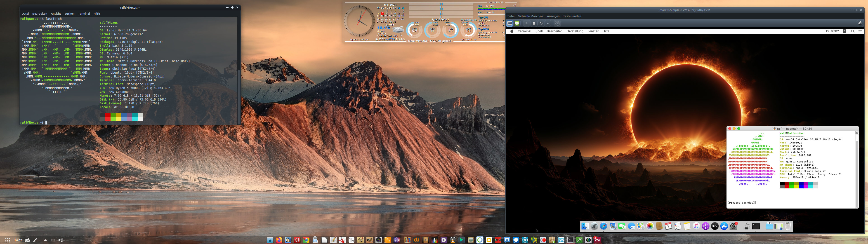Open the Virtuelle Maschine menu
This screenshot has height=244, width=868.
530,16
